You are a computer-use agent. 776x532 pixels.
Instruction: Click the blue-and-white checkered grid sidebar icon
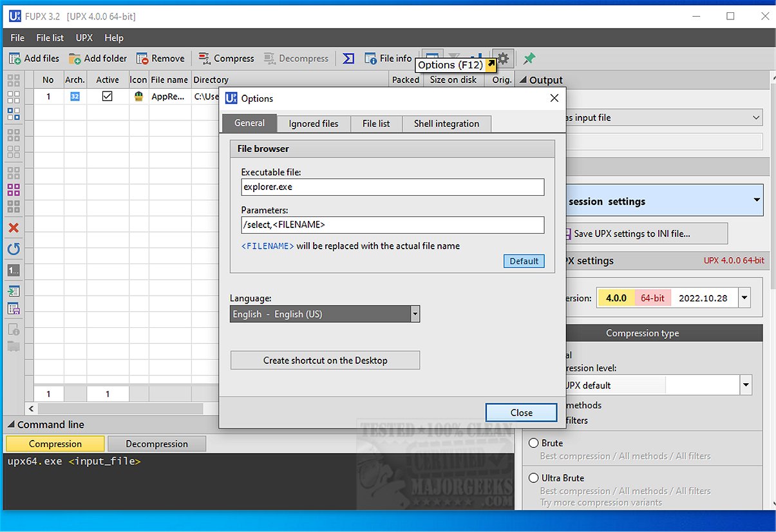coord(14,114)
